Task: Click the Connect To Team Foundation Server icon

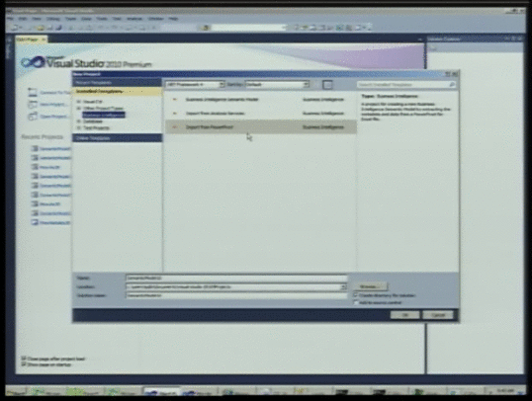Action: click(x=33, y=92)
